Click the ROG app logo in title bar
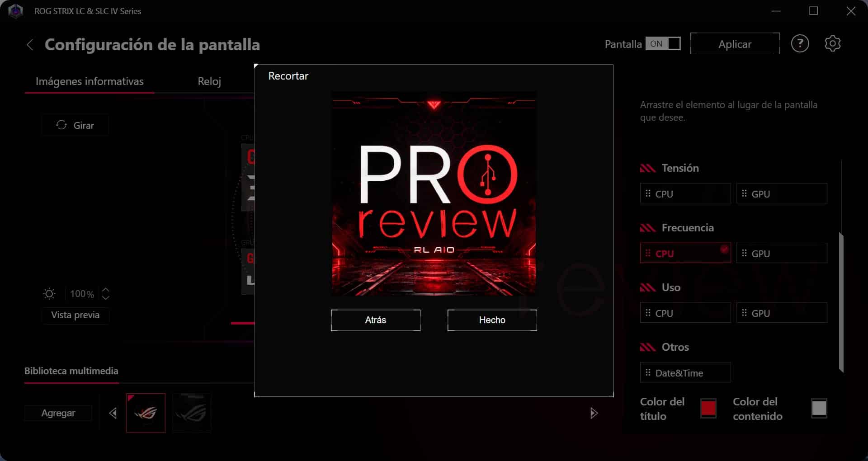This screenshot has height=461, width=868. pyautogui.click(x=15, y=11)
